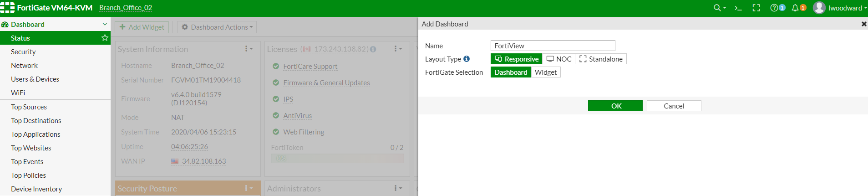Screen dimensions: 868x196
Task: Open System Information widget options menu
Action: tap(249, 49)
